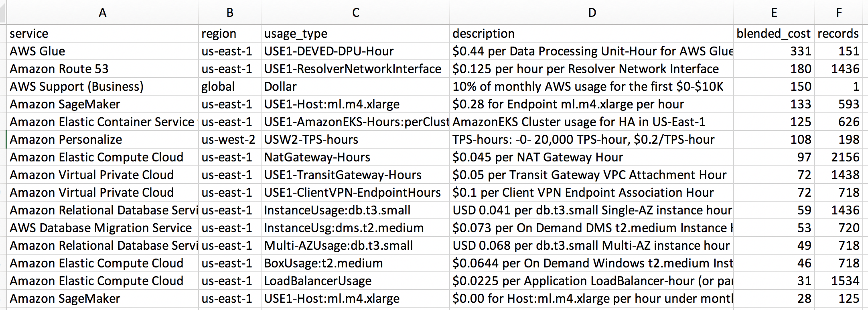The height and width of the screenshot is (310, 868).
Task: Select the 'USE1-ResolverNetworkInterface' cell
Action: pyautogui.click(x=355, y=69)
